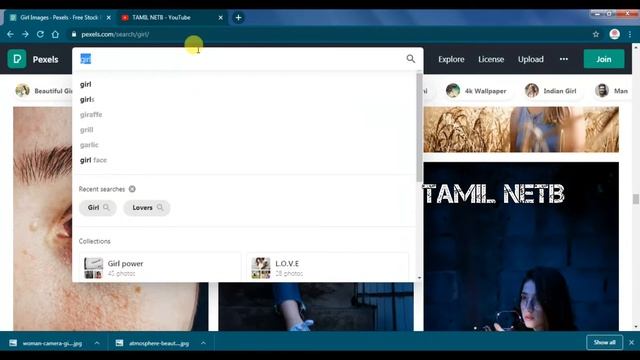Open the Chrome profile avatar

[x=614, y=34]
